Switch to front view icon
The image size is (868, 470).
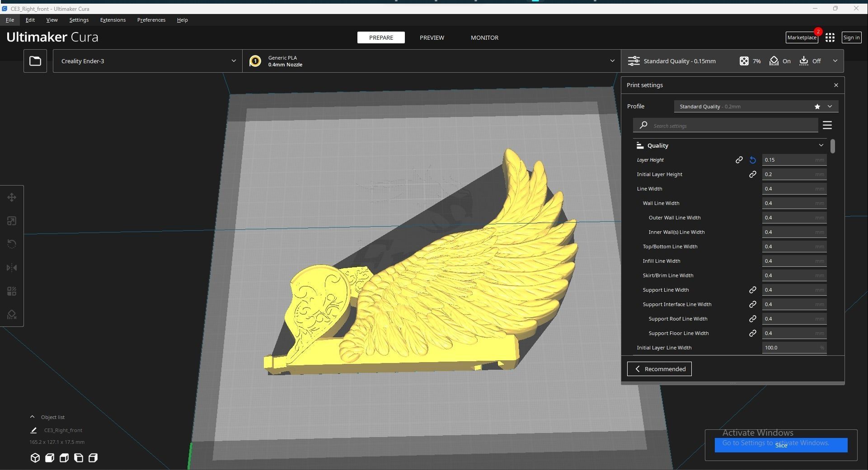[x=50, y=458]
